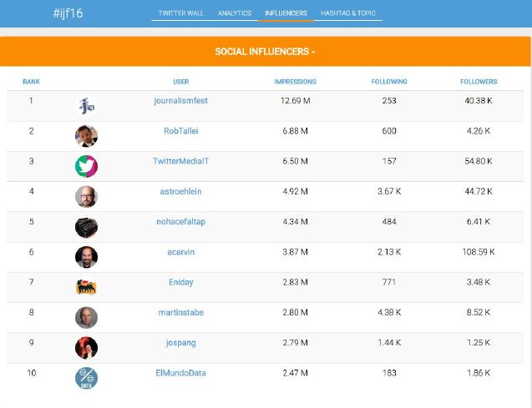Select the 2.80 M impressions value
This screenshot has width=532, height=408.
coord(295,312)
